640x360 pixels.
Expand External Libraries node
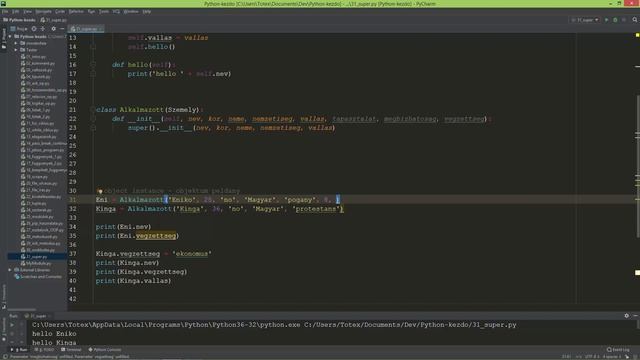pyautogui.click(x=10, y=270)
